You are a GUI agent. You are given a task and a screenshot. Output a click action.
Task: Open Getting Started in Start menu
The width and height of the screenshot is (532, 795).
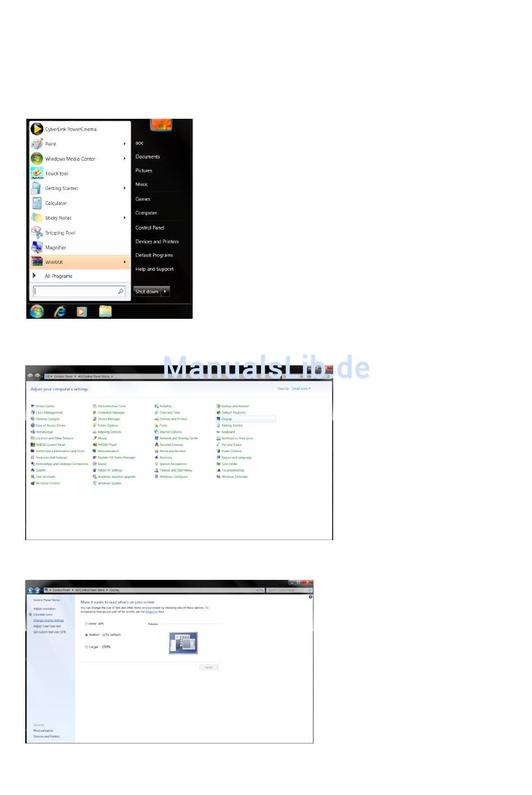(x=61, y=188)
